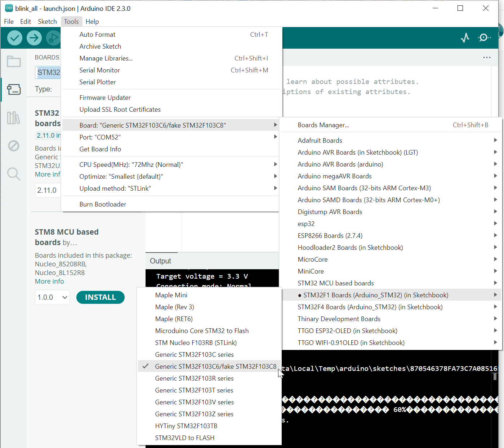This screenshot has width=504, height=448.
Task: Open Library Manager sidebar icon
Action: tap(14, 118)
